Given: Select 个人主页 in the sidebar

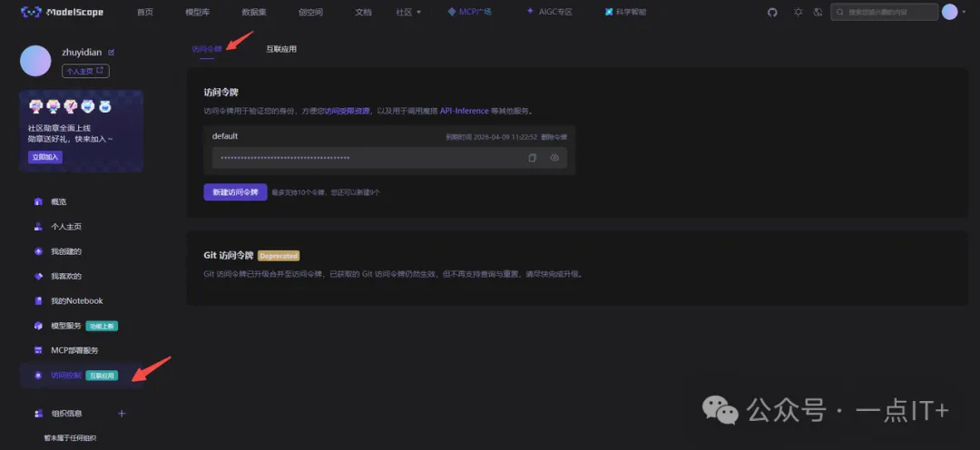Looking at the screenshot, I should (66, 226).
